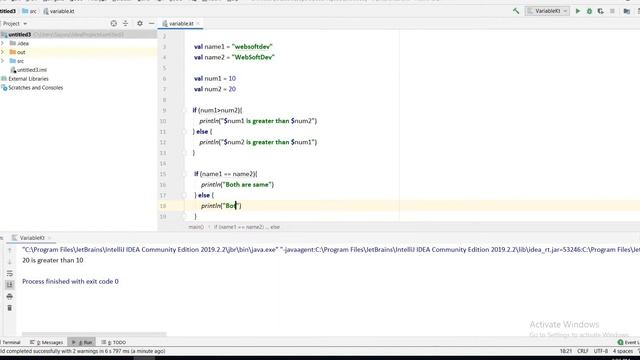Click the main() editor breadcrumb
640x360 pixels.
click(x=196, y=227)
